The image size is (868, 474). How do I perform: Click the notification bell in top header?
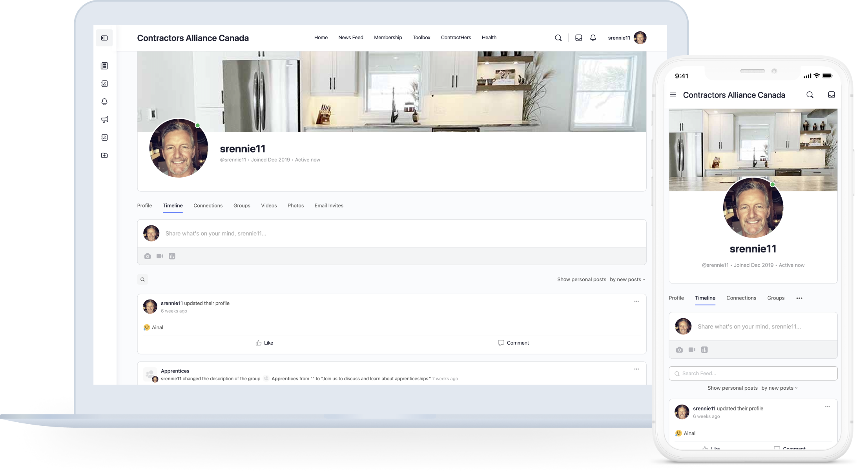[593, 38]
